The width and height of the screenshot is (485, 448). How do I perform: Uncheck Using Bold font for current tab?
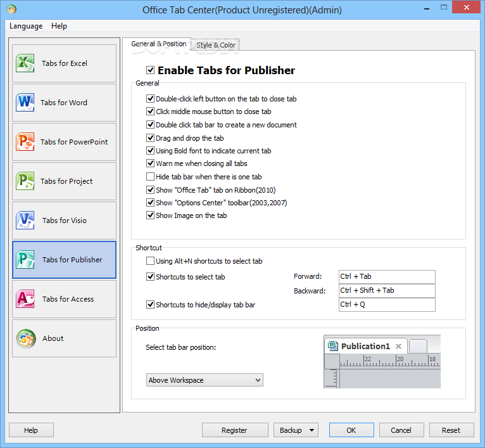[x=150, y=151]
